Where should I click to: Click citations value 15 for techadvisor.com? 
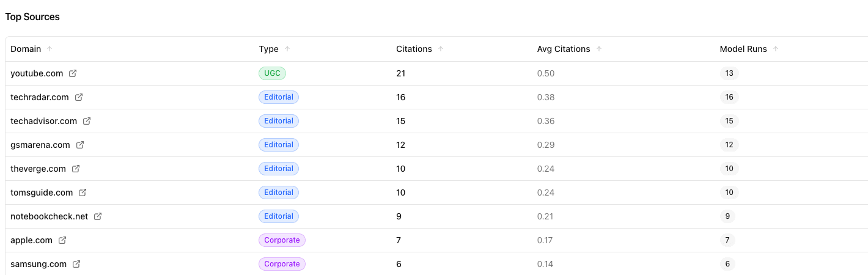pyautogui.click(x=401, y=121)
